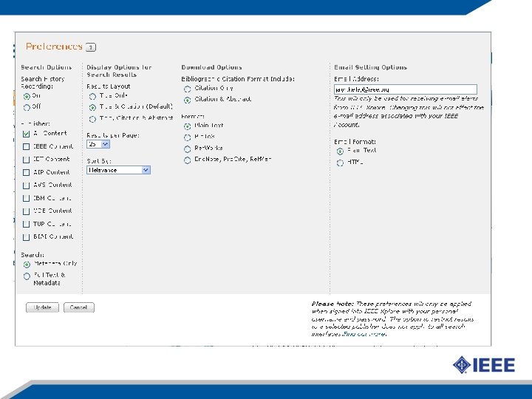
Task: Select Plain Text download format
Action: pos(187,126)
